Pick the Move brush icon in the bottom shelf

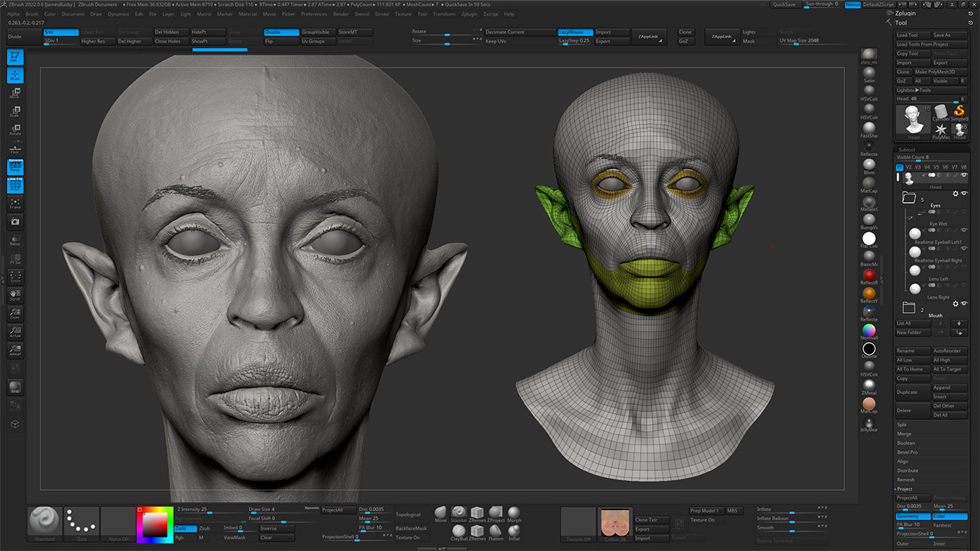[x=440, y=514]
